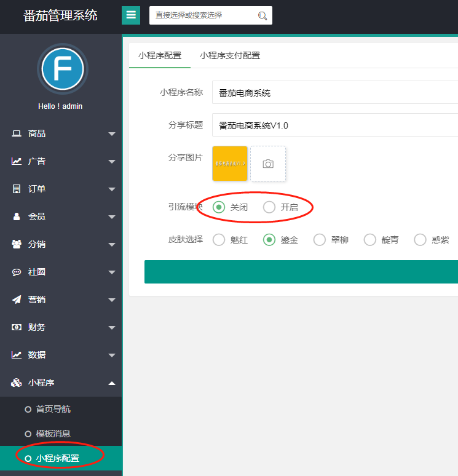Expand the 广告 menu arrow
Image resolution: width=458 pixels, height=476 pixels.
tap(111, 162)
